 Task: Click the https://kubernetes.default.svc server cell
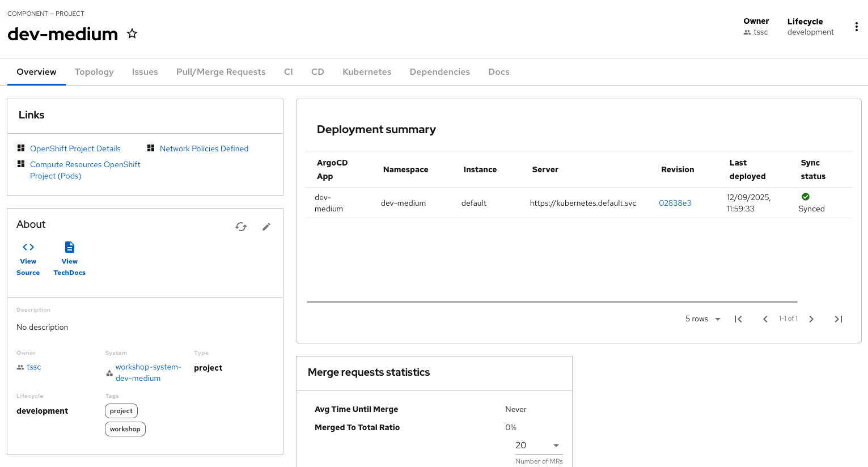(583, 203)
